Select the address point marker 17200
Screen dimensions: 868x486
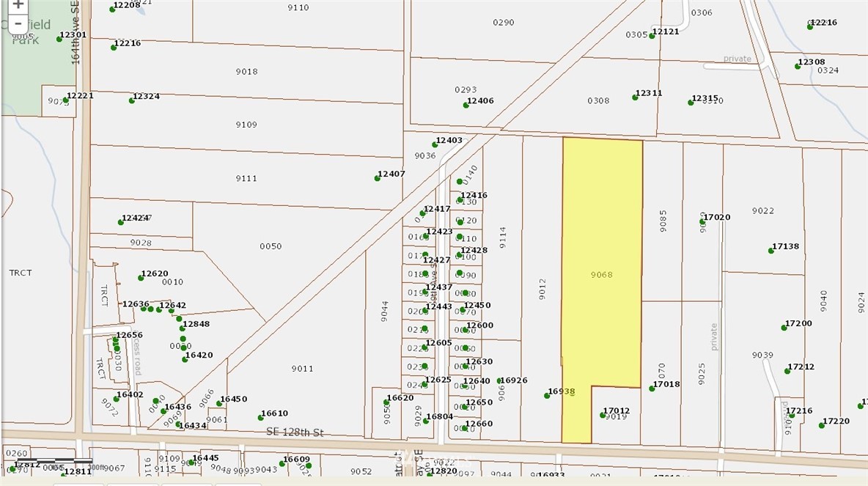point(784,328)
